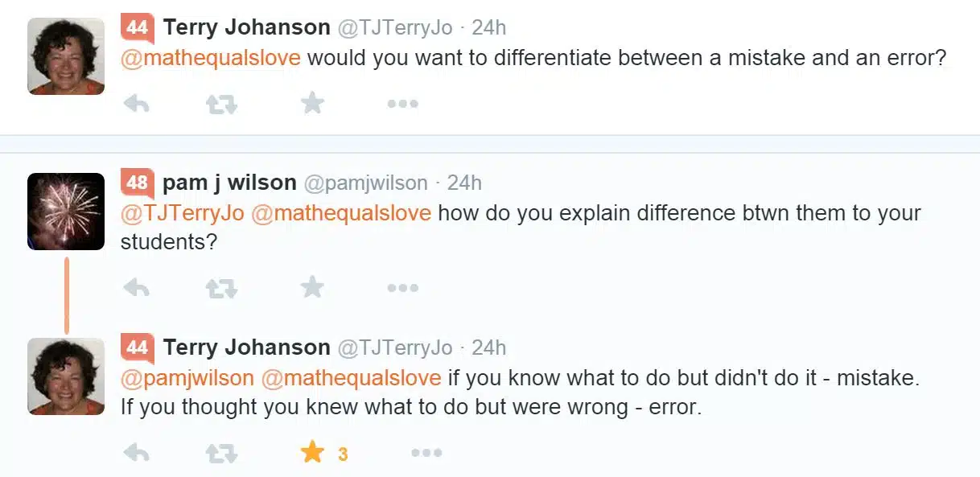Click @mathequalslove mention in first tweet
The width and height of the screenshot is (980, 477).
pyautogui.click(x=211, y=58)
